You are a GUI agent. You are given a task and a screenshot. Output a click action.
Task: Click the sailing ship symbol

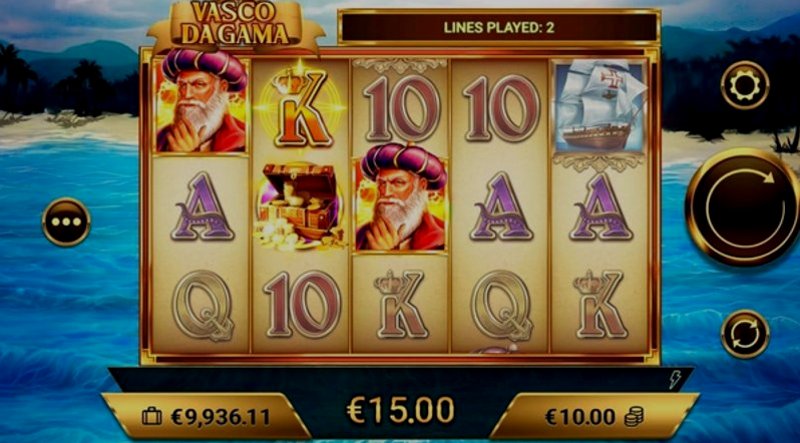[x=600, y=106]
